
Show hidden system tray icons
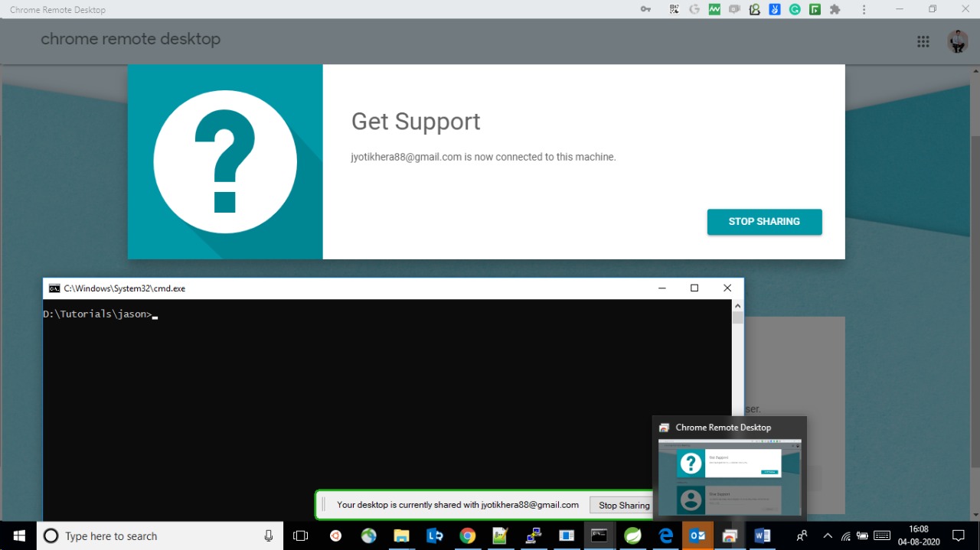coord(827,535)
